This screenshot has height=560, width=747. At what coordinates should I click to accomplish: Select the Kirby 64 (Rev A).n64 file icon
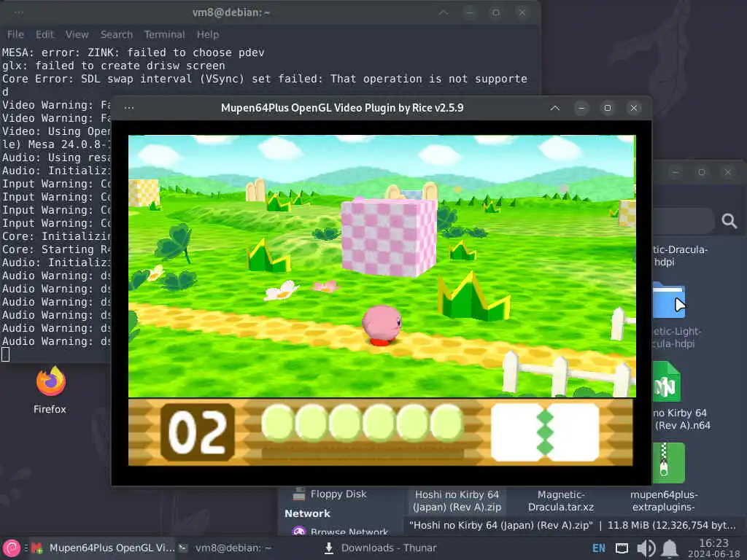pyautogui.click(x=666, y=382)
